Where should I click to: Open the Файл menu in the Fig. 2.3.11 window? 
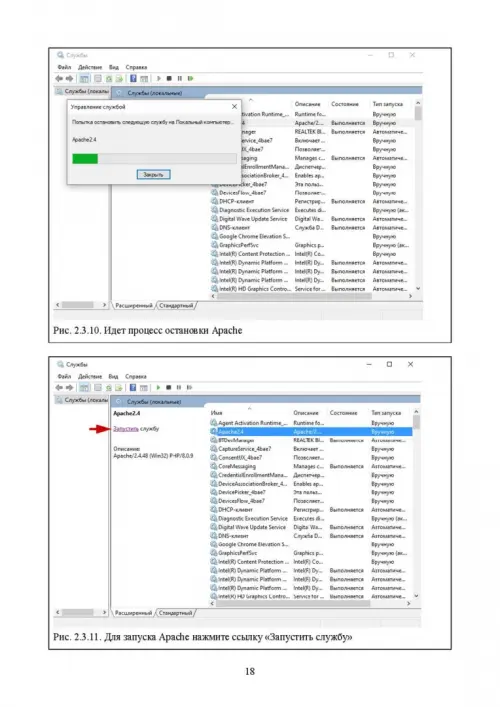point(64,376)
